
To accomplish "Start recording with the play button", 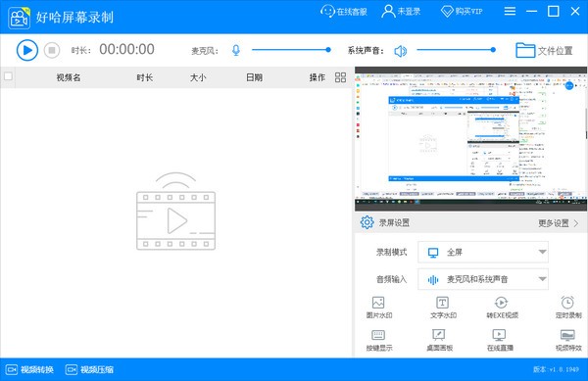I will tap(27, 50).
